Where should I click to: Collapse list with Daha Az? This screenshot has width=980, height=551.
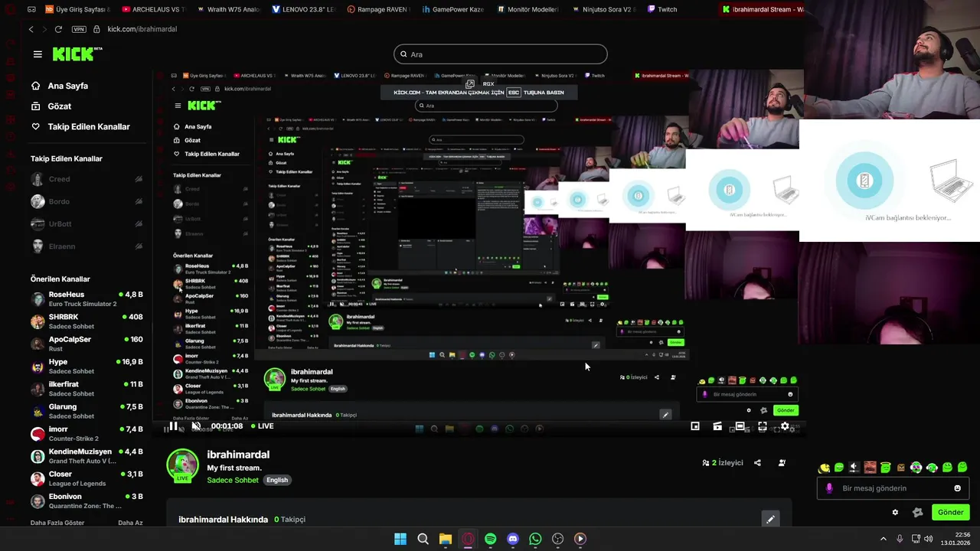pos(130,523)
